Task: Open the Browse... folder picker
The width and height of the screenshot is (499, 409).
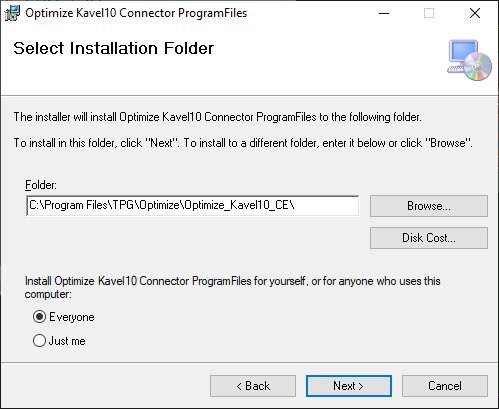Action: click(x=429, y=206)
